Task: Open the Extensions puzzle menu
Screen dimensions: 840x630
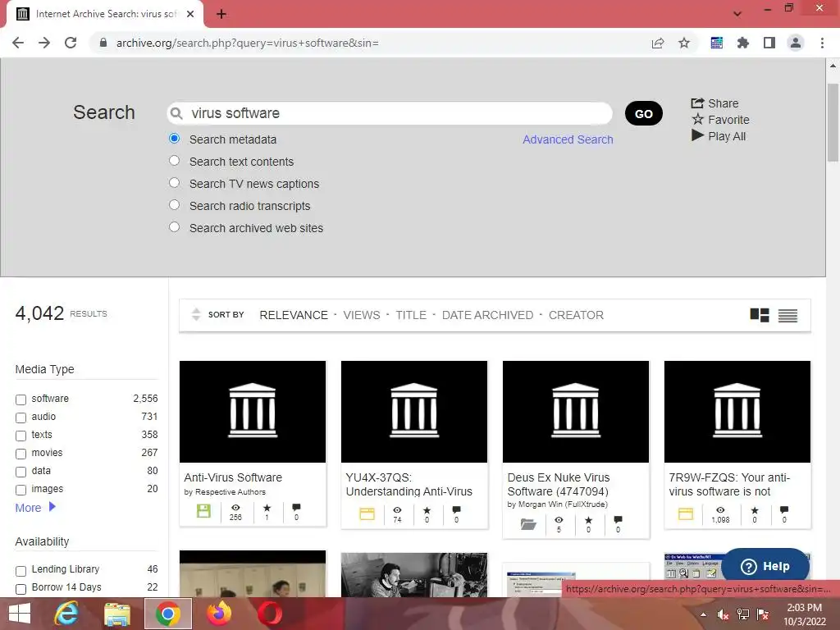Action: click(x=743, y=43)
